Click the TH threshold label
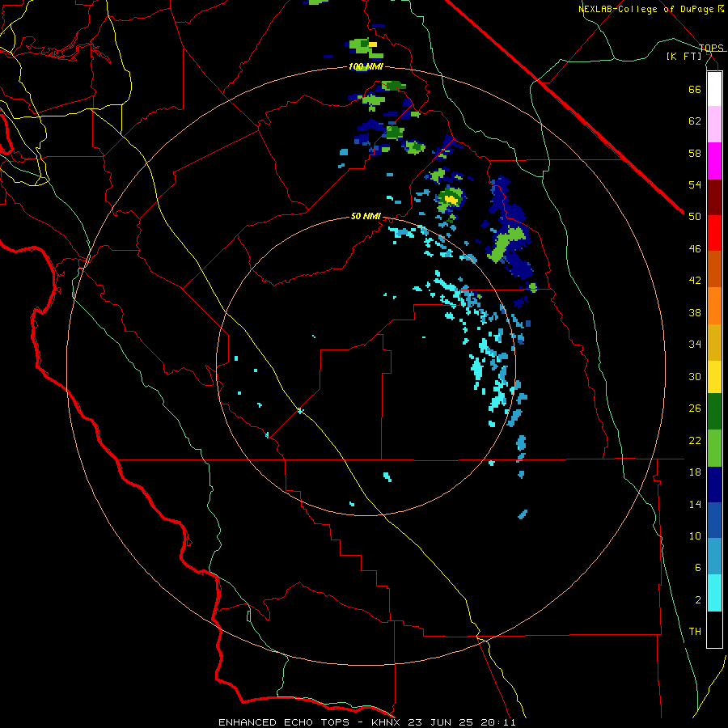 [695, 632]
